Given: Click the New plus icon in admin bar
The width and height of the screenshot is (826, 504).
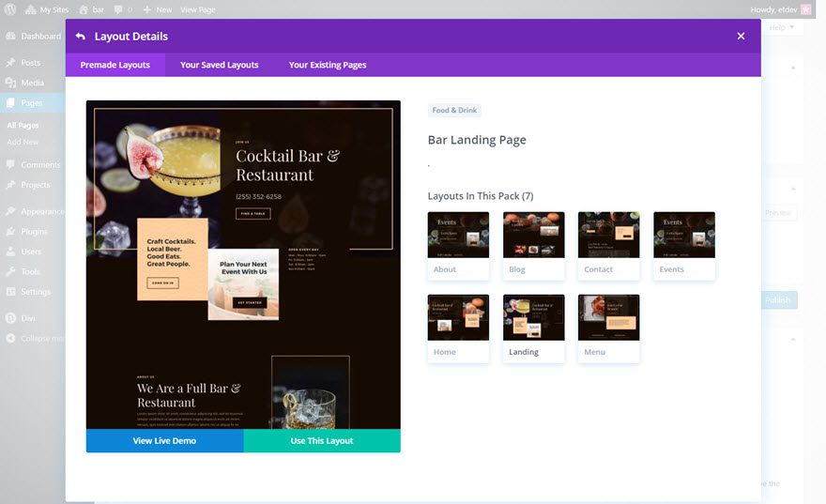Looking at the screenshot, I should (x=147, y=9).
